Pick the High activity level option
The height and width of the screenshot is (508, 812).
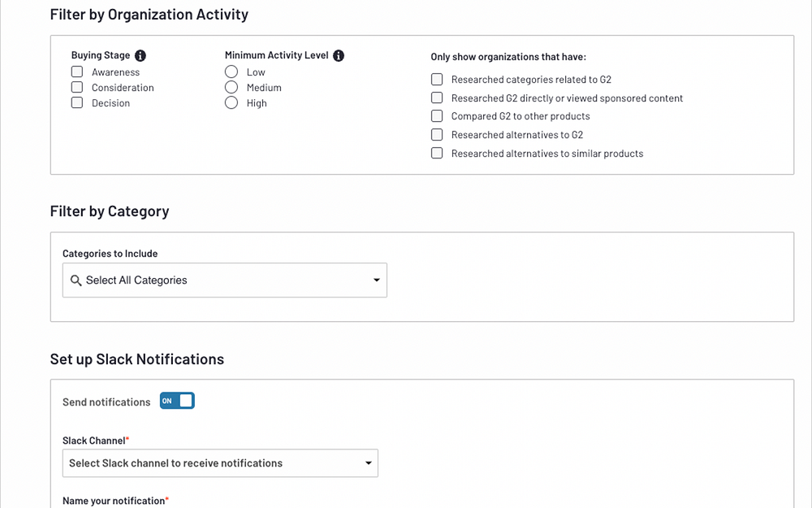tap(231, 103)
